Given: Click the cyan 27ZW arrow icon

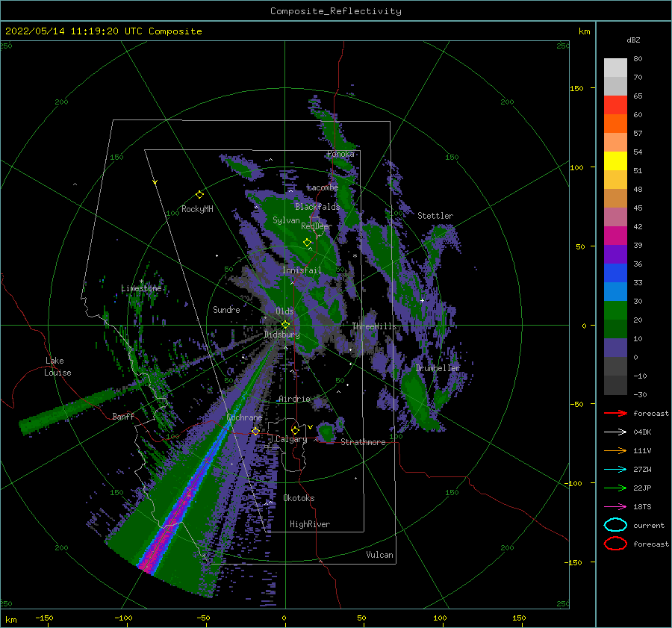Looking at the screenshot, I should tap(615, 470).
